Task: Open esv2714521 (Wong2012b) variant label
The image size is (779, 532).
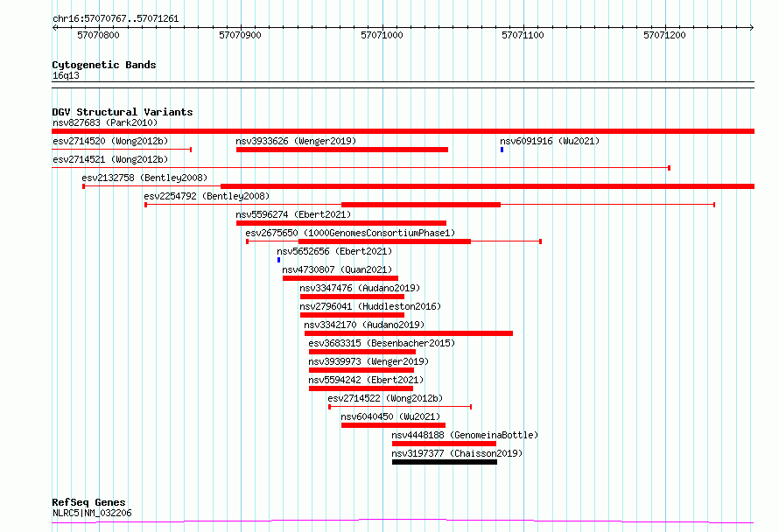Action: pos(110,159)
